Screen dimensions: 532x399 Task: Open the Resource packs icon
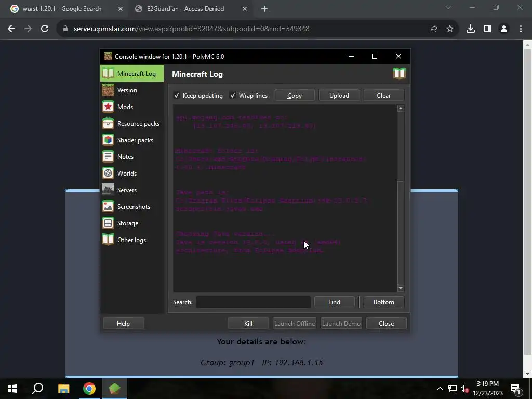click(x=108, y=123)
